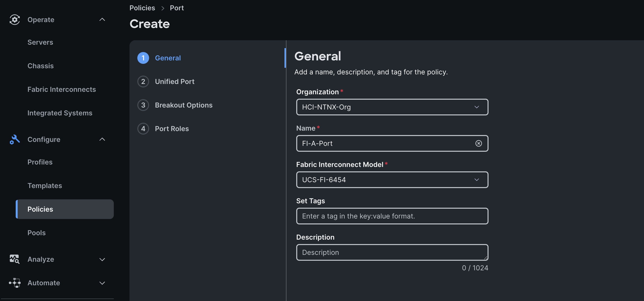Click the Breakout Options step number
Image resolution: width=644 pixels, height=301 pixels.
point(143,105)
